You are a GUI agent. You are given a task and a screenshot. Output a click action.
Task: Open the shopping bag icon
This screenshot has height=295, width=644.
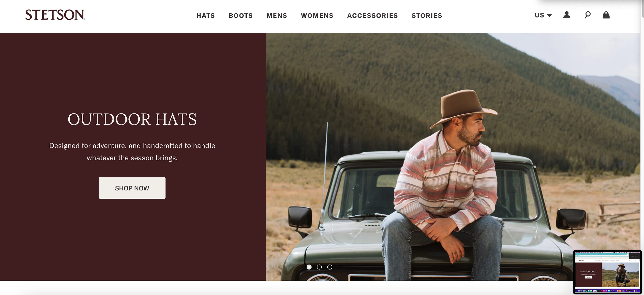click(x=606, y=15)
